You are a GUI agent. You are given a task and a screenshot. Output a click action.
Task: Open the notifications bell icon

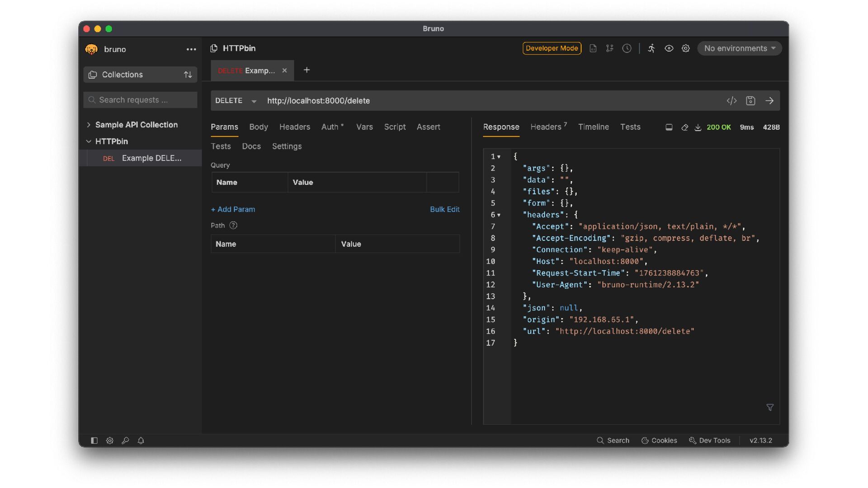pos(141,441)
